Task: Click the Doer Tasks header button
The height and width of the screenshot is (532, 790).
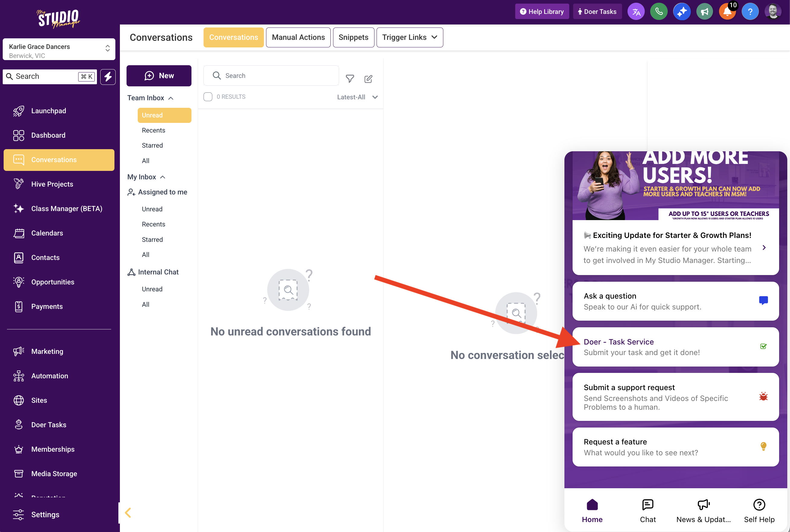Action: click(x=597, y=11)
